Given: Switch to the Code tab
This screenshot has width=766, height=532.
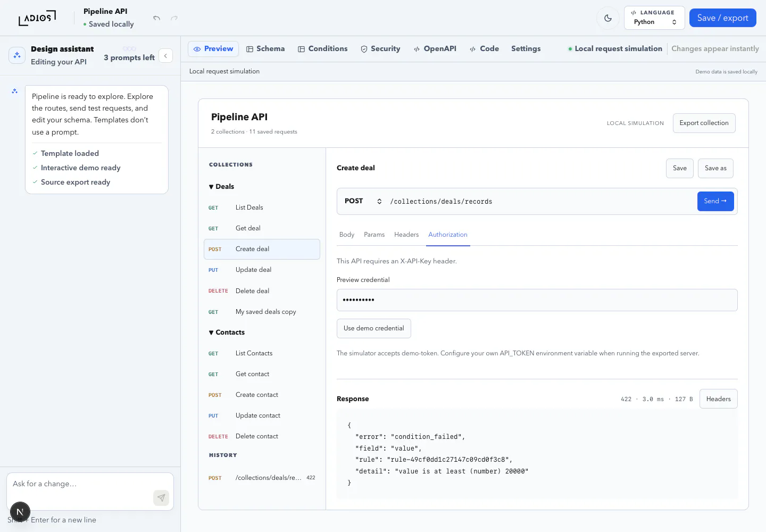Looking at the screenshot, I should point(484,49).
